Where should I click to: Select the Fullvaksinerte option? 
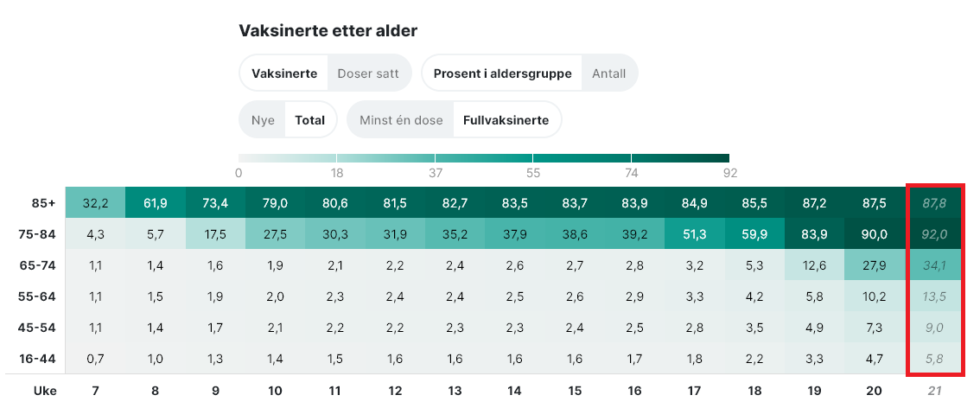(506, 120)
